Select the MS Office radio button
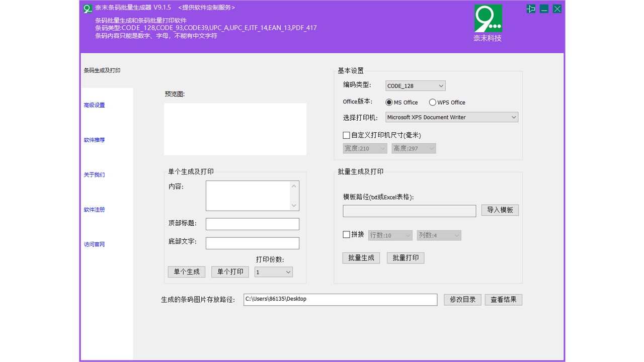This screenshot has height=362, width=644. (x=389, y=102)
